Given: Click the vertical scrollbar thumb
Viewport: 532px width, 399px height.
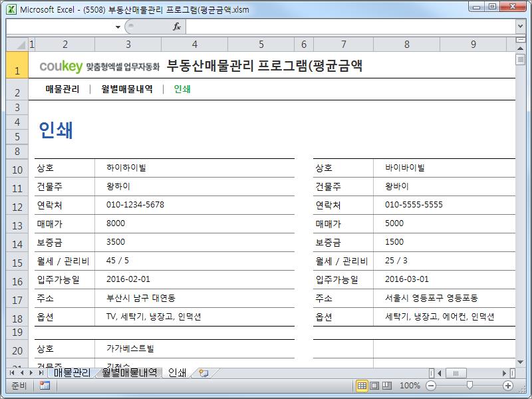Looking at the screenshot, I should tap(520, 59).
